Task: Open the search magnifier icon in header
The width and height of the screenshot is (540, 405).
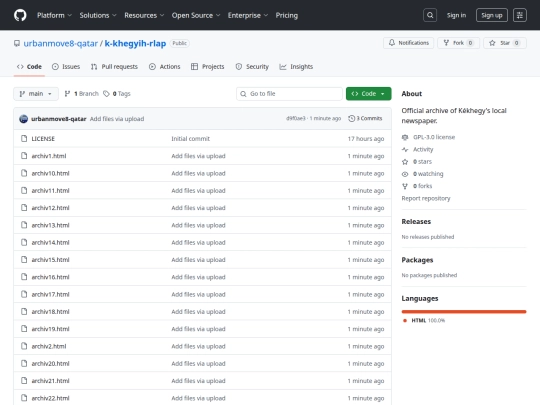Action: tap(430, 15)
